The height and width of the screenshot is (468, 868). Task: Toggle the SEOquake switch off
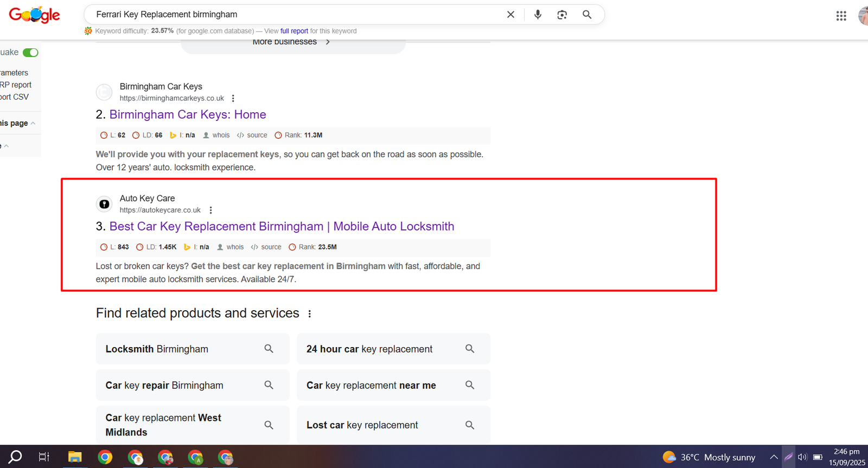pyautogui.click(x=30, y=53)
